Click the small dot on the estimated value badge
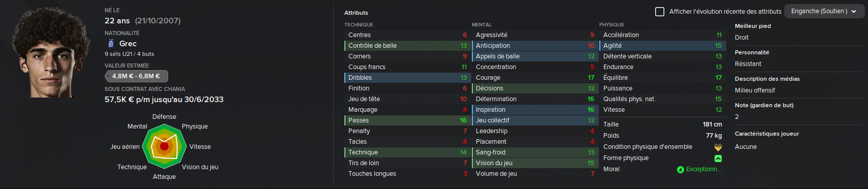868x189 pixels. click(x=108, y=76)
